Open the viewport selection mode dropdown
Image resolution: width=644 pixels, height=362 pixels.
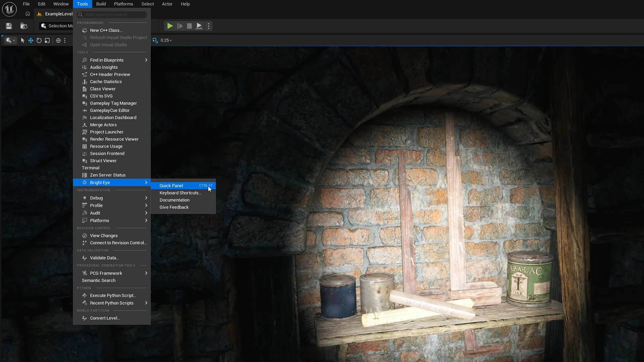(10, 40)
